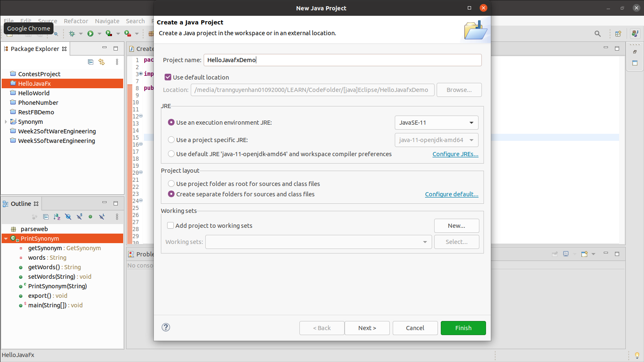Uncheck the Use default location checkbox

[x=168, y=77]
